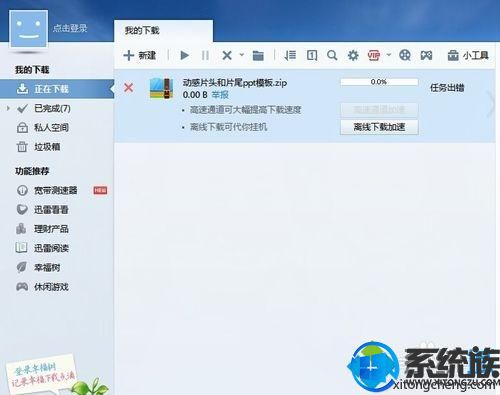This screenshot has width=500, height=395.
Task: Open the 小工具 toolbox menu
Action: (468, 55)
